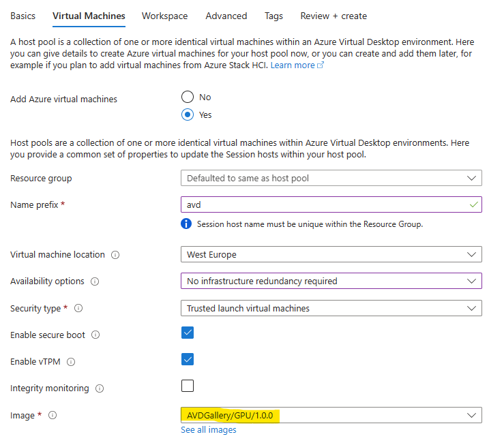The width and height of the screenshot is (504, 443).
Task: Click external link icon after Learn more
Action: pos(321,65)
